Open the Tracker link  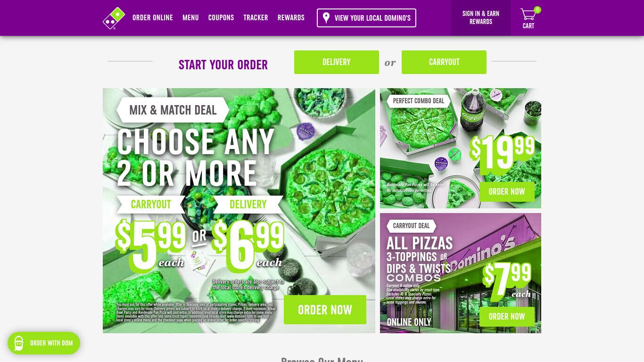[256, 18]
